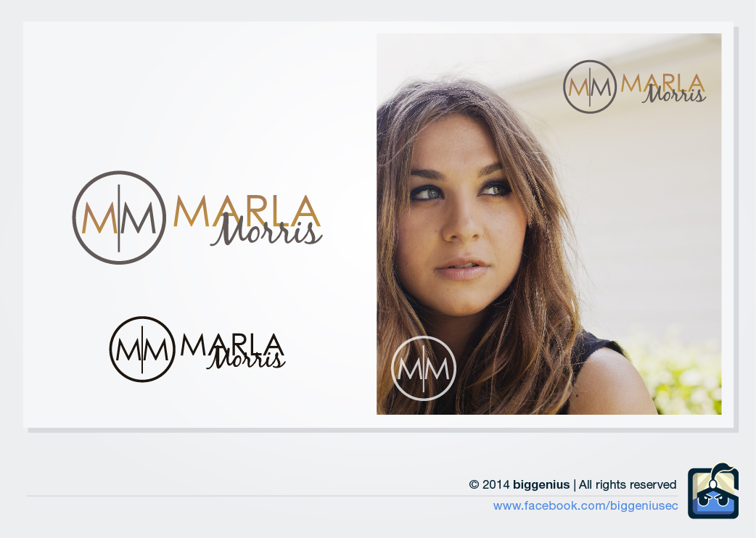This screenshot has height=538, width=756.
Task: Click the vertical divider line in large monogram
Action: pyautogui.click(x=118, y=218)
